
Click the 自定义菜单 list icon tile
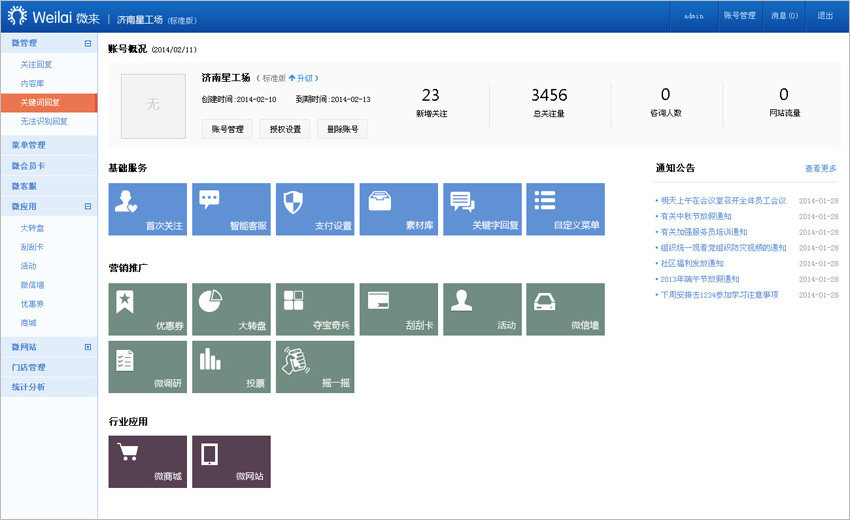pos(566,209)
